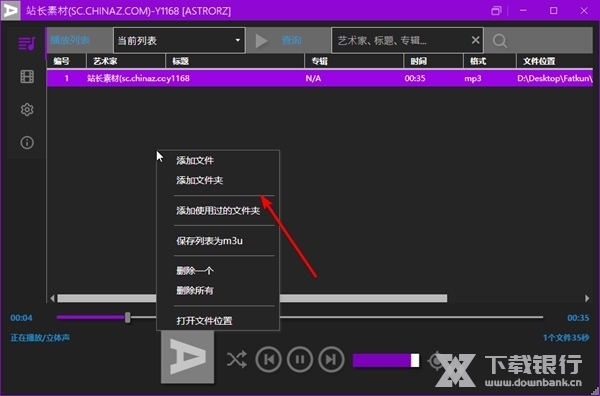600x396 pixels.
Task: Choose 保存列表为m3u menu entry
Action: tap(209, 241)
